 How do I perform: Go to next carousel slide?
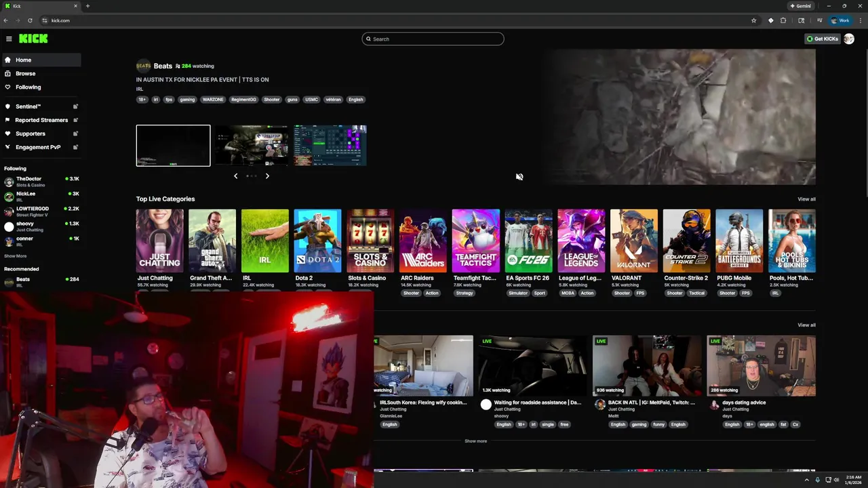pos(267,176)
